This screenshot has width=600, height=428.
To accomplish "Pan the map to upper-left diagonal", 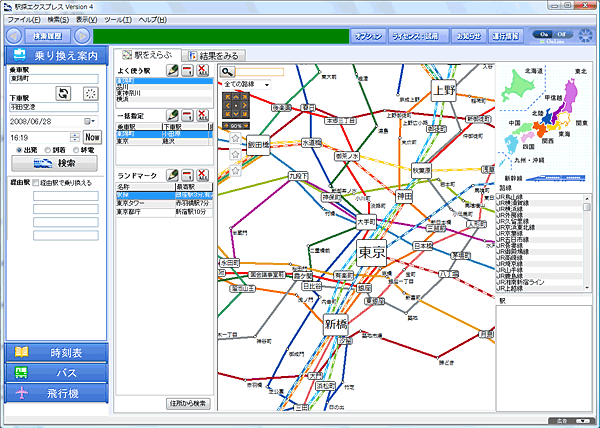I will pos(228,97).
